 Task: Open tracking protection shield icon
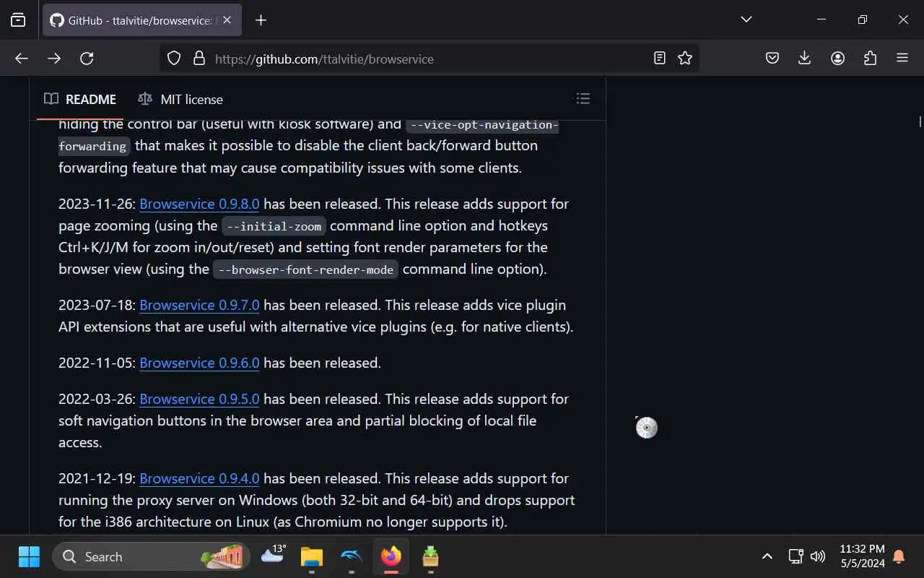click(174, 59)
